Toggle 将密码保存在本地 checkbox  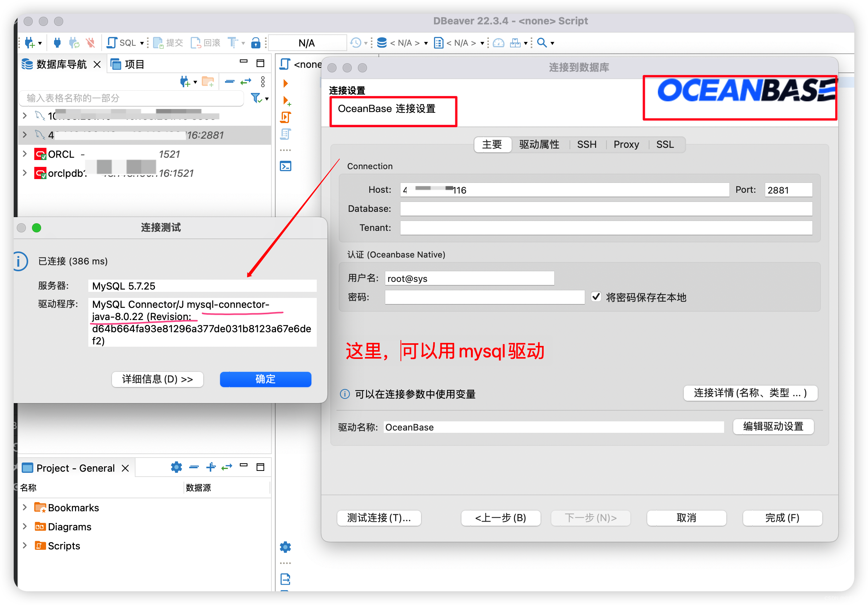[x=596, y=297]
